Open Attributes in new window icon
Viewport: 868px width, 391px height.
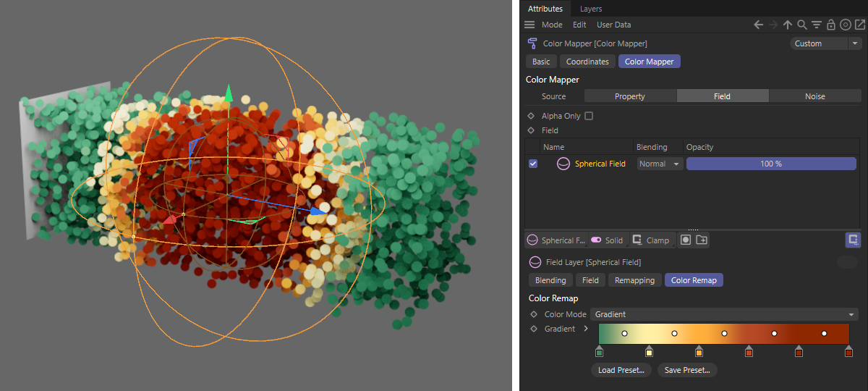tap(859, 25)
